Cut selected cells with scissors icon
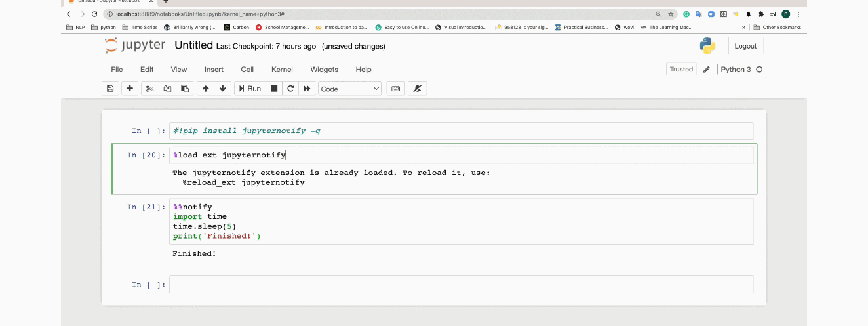 (150, 89)
